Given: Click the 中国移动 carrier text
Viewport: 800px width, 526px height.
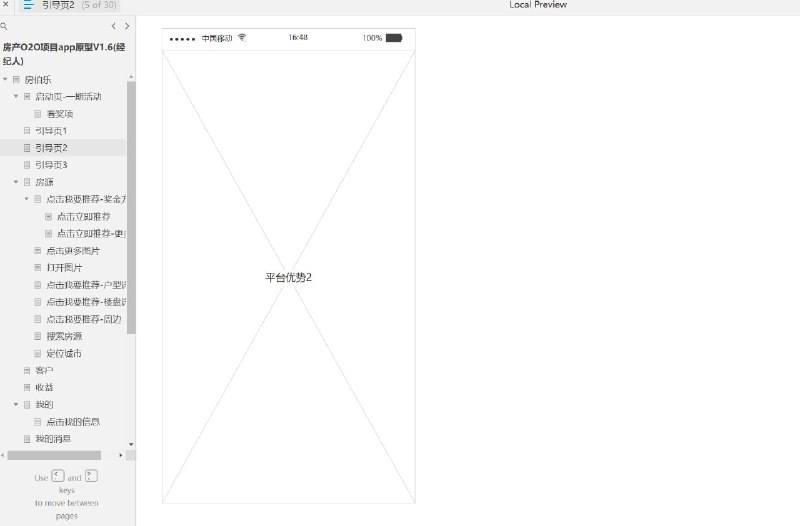Looking at the screenshot, I should [217, 38].
